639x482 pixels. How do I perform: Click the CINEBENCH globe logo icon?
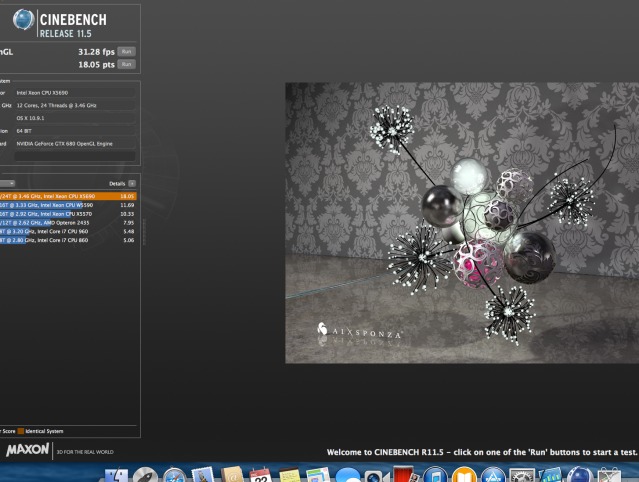pos(23,19)
